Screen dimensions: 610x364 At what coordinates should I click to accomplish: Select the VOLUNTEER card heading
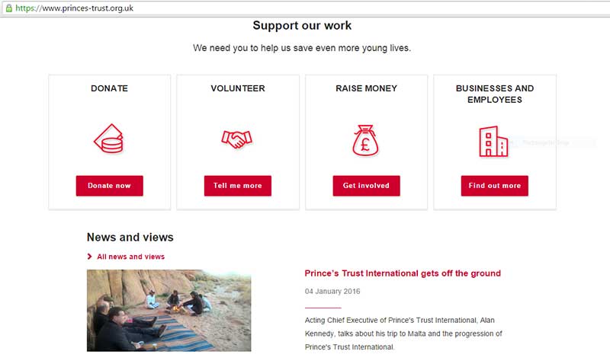tap(238, 88)
